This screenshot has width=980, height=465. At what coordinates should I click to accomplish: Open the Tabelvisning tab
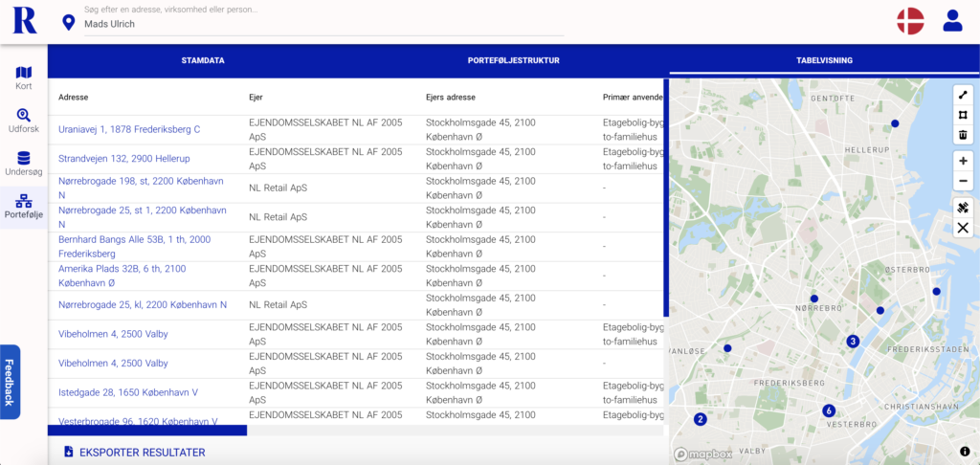click(x=824, y=60)
